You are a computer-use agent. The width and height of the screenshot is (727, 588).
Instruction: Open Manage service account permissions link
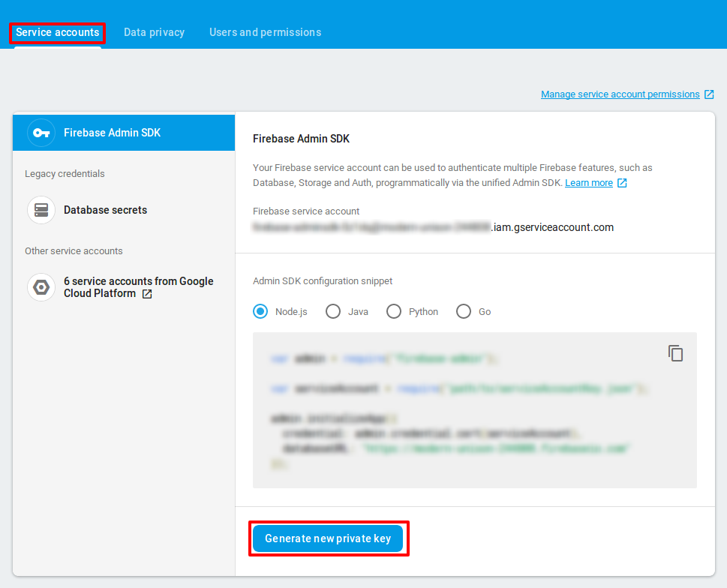click(620, 94)
